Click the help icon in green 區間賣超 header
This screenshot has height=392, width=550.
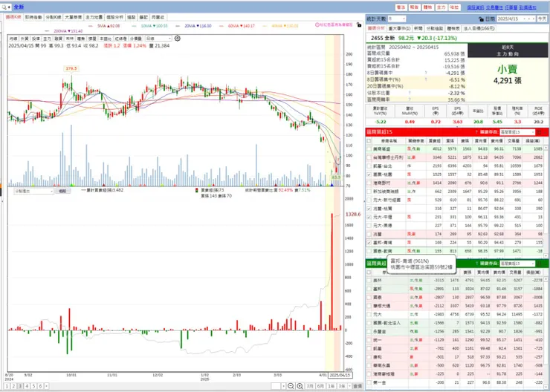tap(476, 264)
